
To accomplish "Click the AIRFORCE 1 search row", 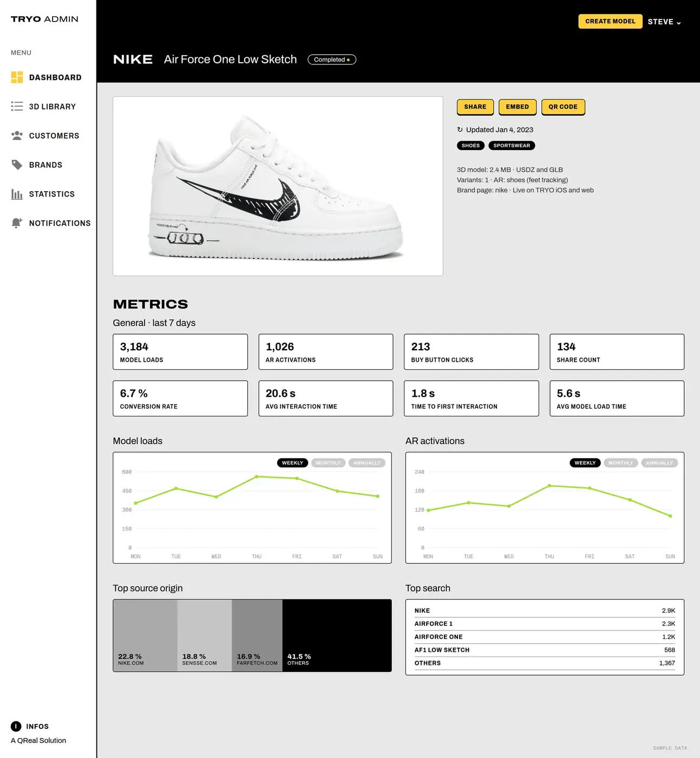I will 545,624.
